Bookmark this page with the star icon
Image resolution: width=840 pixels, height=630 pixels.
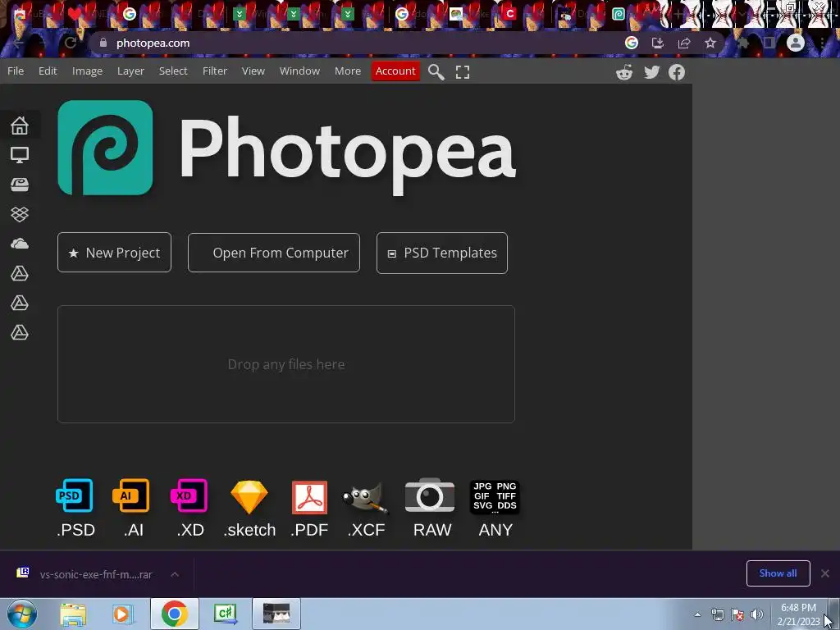point(710,43)
